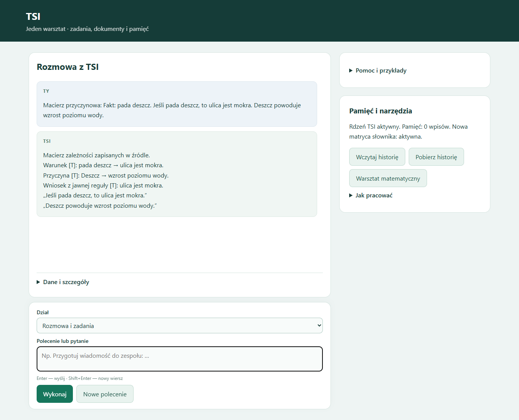
Task: Click the quote '„Deszcz powoduje wzrost poziomu wody.”'
Action: click(100, 206)
